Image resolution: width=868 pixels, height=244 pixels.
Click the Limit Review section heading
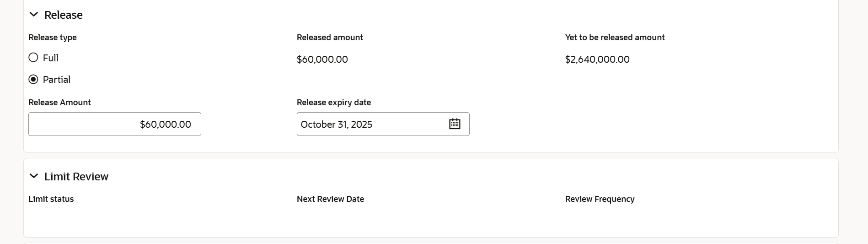(x=76, y=177)
